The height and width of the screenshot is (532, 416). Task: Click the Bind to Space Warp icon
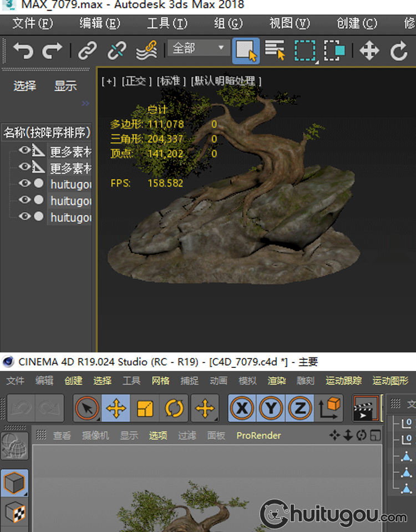tap(146, 50)
